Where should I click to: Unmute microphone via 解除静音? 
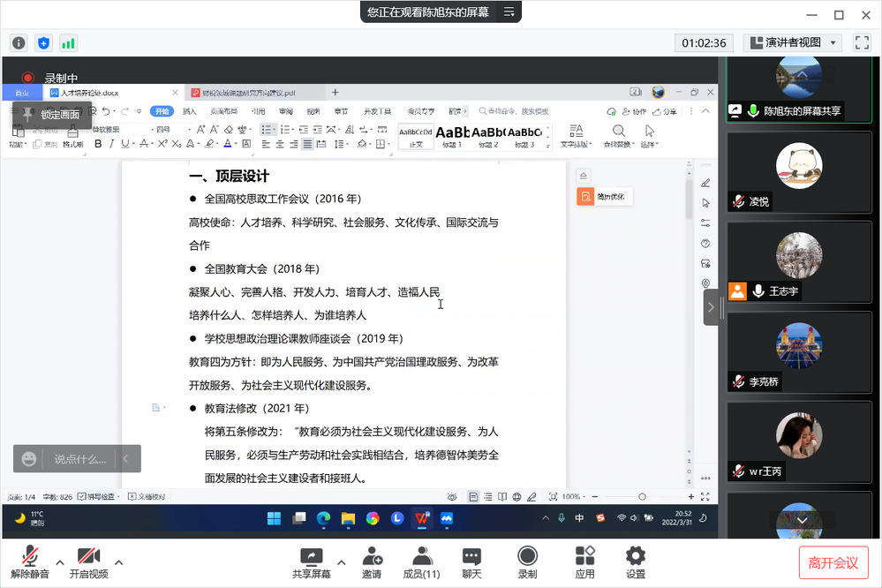(x=30, y=562)
